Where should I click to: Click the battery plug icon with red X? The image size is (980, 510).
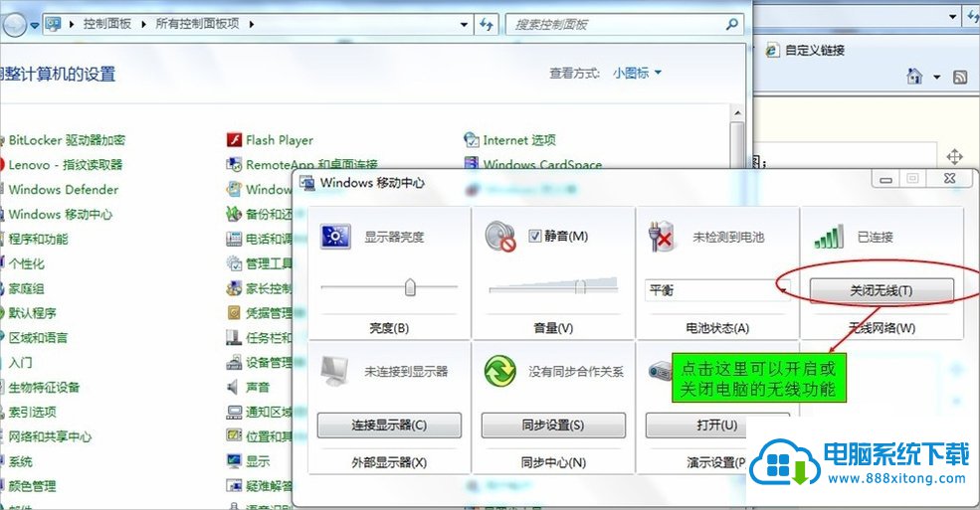point(663,237)
